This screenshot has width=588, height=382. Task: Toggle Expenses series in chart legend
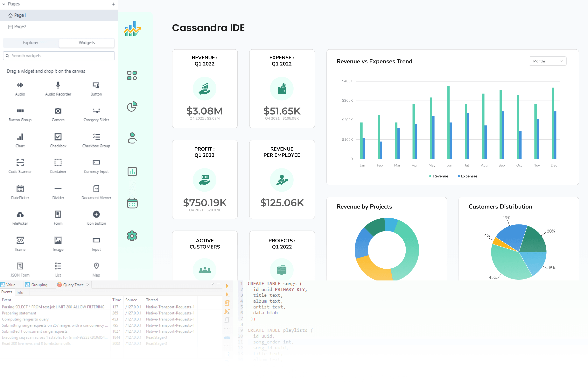tap(467, 176)
